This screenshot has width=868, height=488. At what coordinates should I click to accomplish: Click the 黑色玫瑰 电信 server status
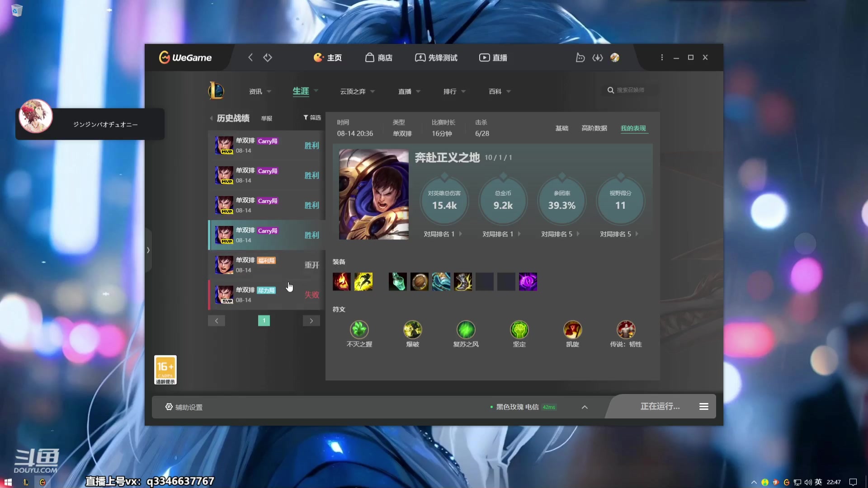click(x=523, y=407)
